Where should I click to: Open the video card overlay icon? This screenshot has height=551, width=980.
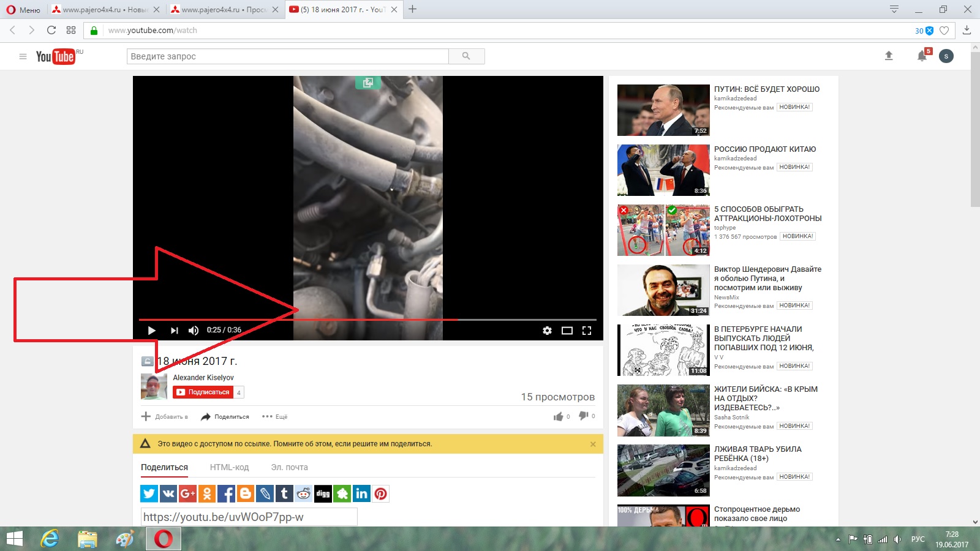coord(368,83)
